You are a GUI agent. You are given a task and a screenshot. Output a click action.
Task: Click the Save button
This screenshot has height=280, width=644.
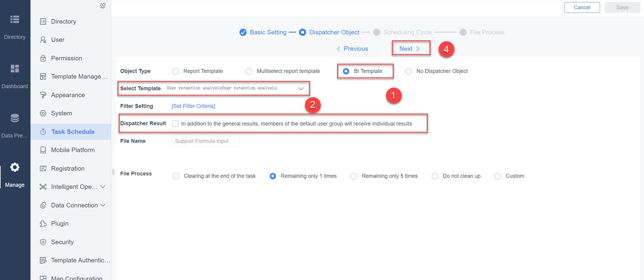622,7
